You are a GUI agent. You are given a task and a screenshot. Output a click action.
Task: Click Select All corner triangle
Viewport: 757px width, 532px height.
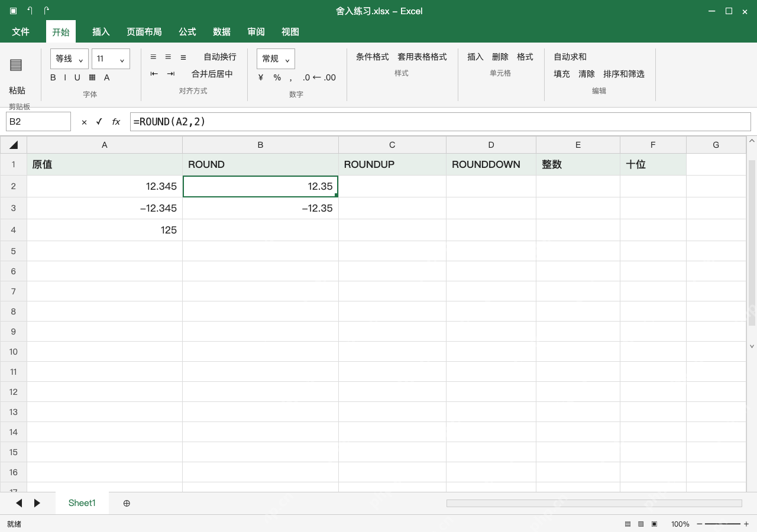(x=14, y=145)
